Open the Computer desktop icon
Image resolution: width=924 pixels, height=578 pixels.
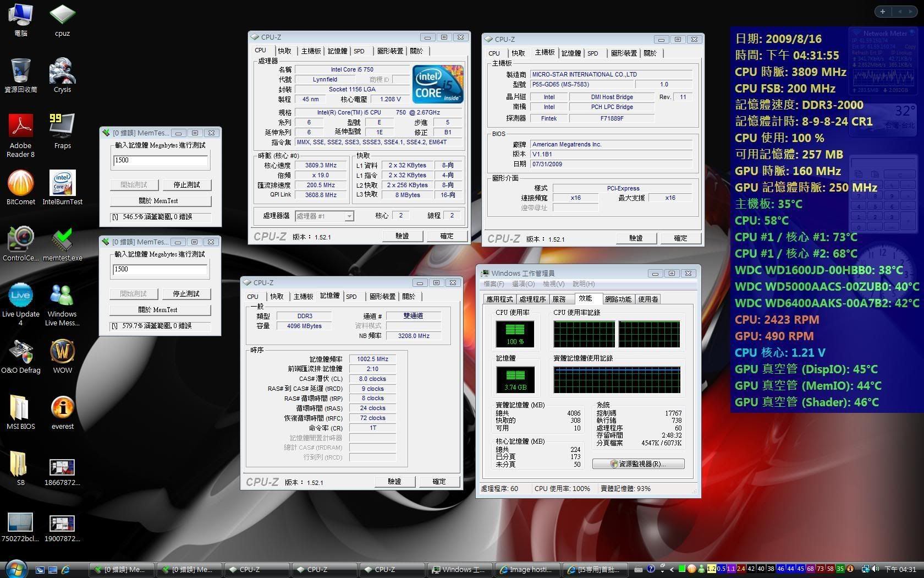tap(21, 19)
